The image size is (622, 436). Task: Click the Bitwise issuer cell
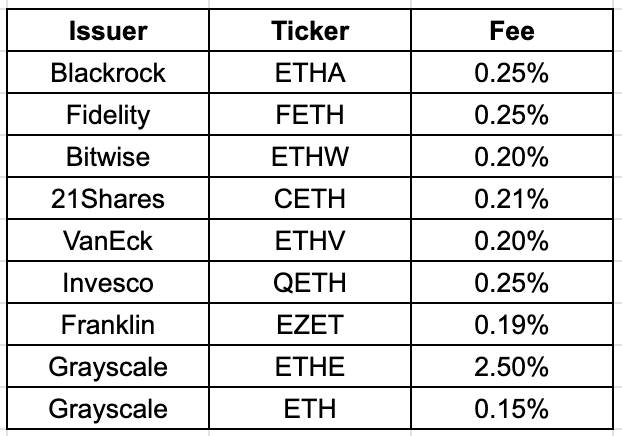pyautogui.click(x=108, y=156)
